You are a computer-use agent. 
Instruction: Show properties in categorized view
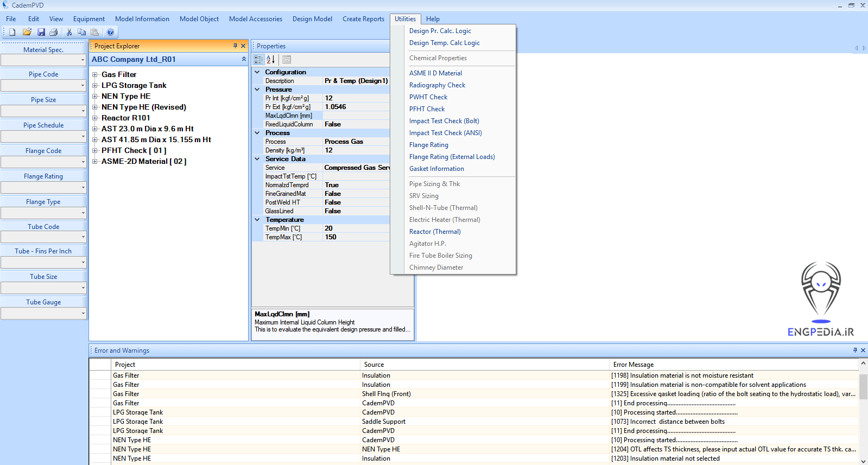coord(258,60)
